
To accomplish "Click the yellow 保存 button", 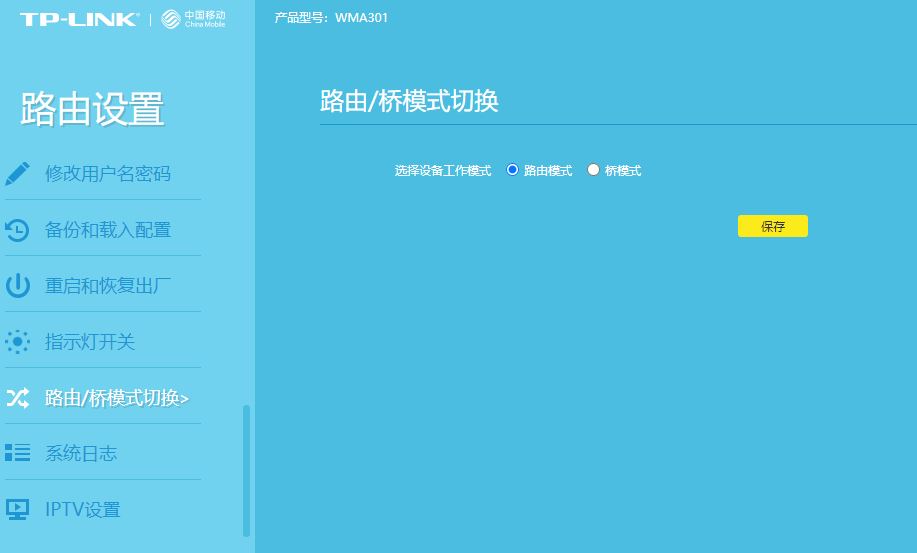I will pos(773,226).
